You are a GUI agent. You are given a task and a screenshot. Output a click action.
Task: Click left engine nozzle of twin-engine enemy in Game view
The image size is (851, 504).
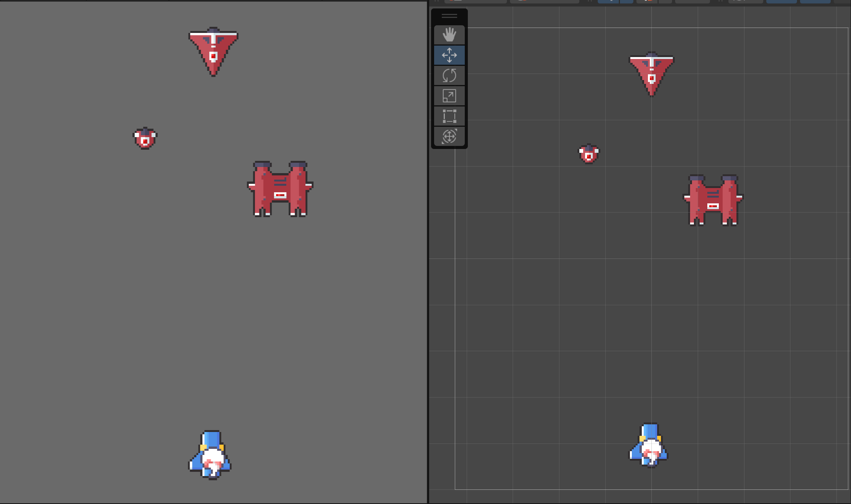[x=262, y=165]
